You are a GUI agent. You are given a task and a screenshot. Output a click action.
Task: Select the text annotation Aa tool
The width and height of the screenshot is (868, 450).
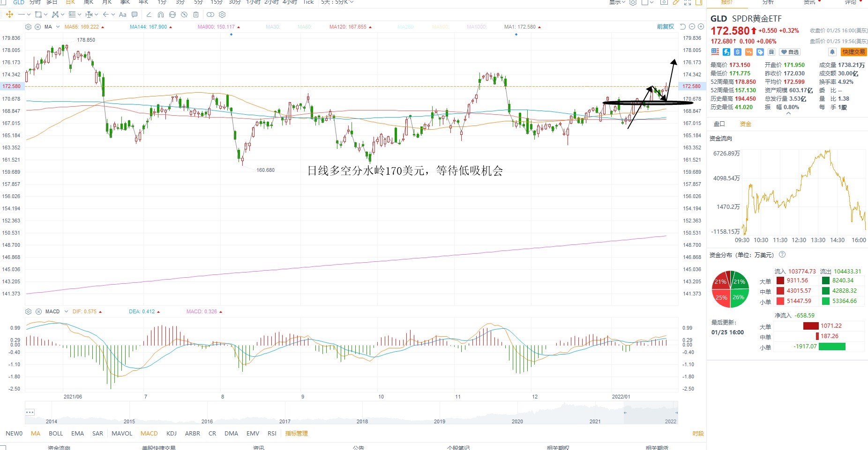(x=123, y=15)
